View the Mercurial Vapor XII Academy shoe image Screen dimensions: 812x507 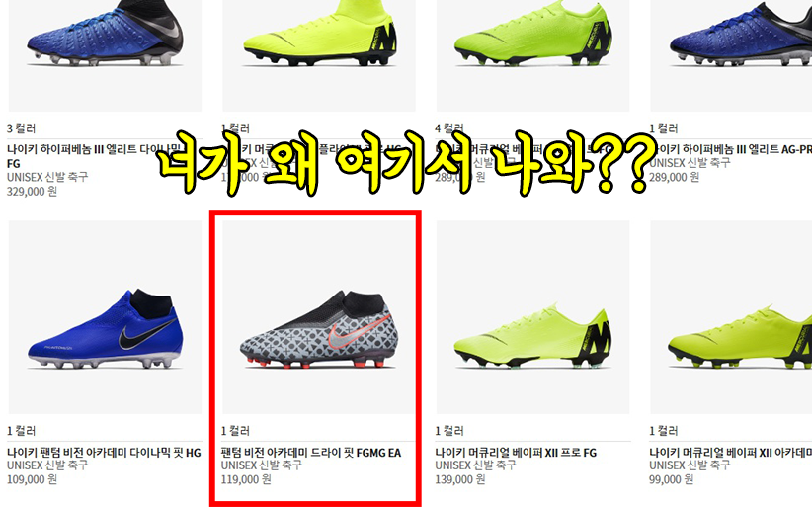pos(731,317)
